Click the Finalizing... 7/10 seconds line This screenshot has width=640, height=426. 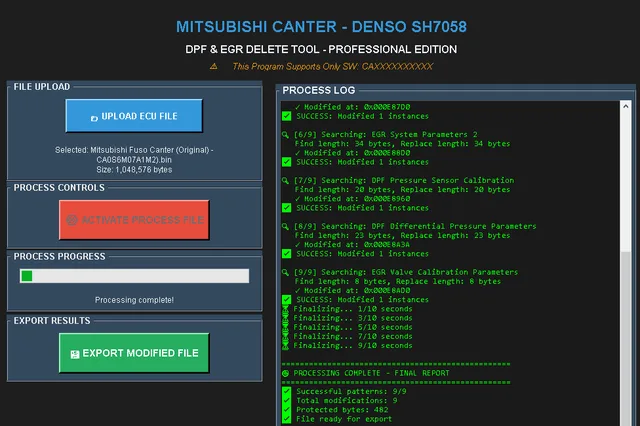pos(353,336)
